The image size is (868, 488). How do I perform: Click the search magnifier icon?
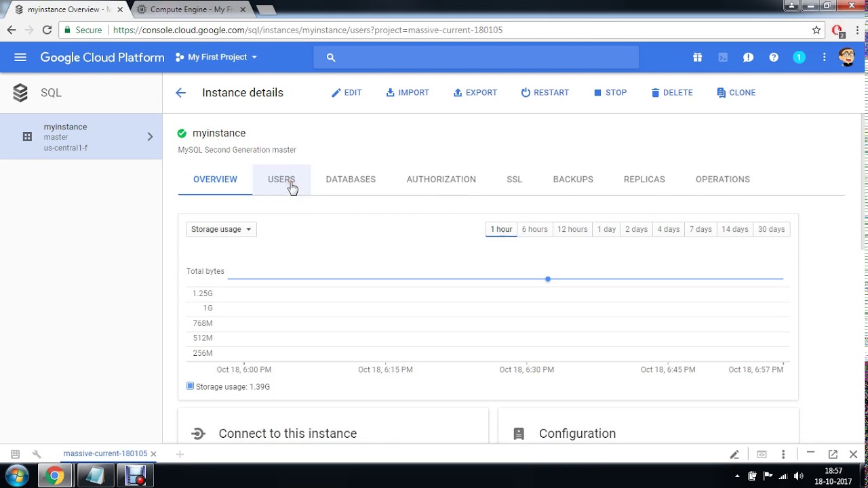(x=331, y=58)
